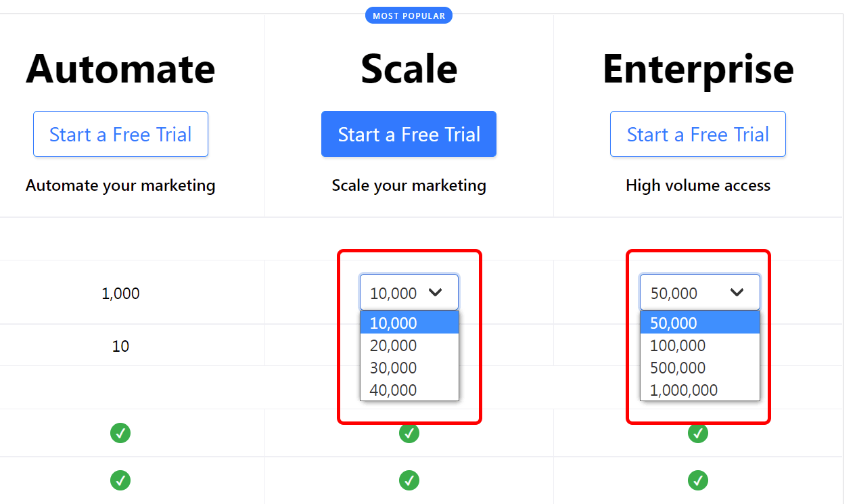857x504 pixels.
Task: Click Start a Free Trial under Automate
Action: pyautogui.click(x=120, y=134)
